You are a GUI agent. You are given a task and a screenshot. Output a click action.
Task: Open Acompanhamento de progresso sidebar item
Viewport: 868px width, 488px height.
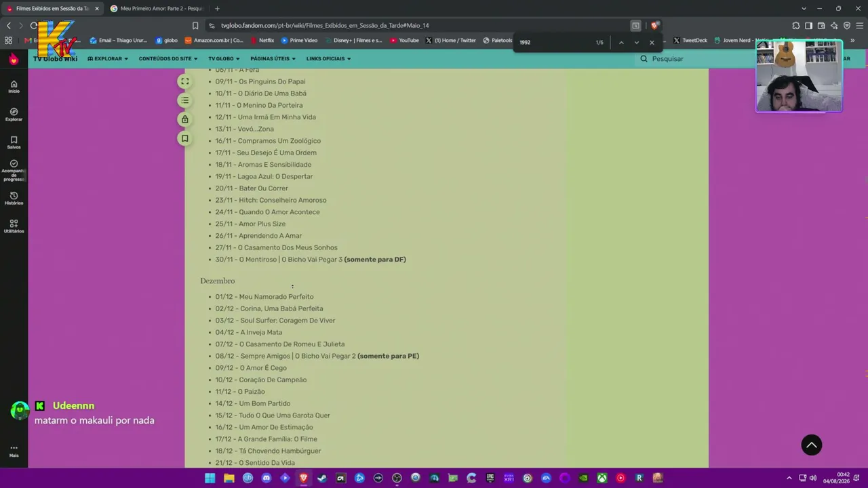[14, 170]
